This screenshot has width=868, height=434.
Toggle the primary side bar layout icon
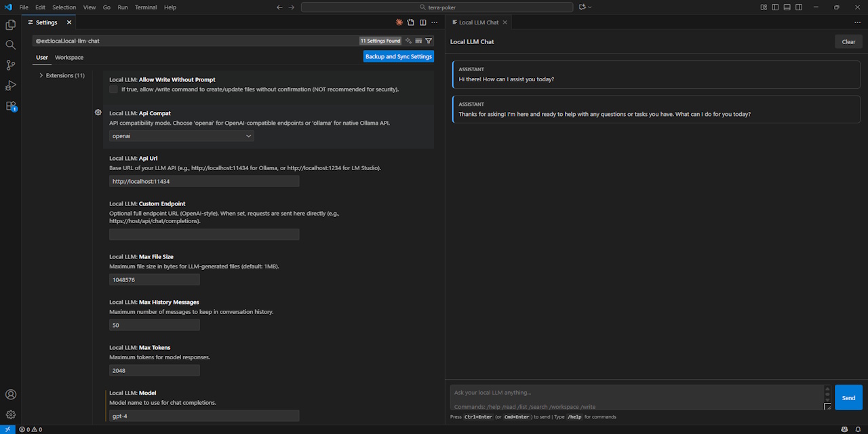point(776,7)
